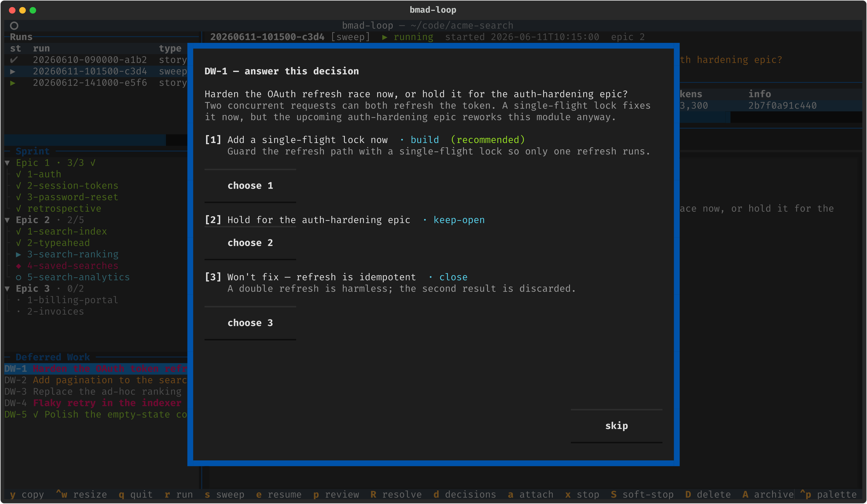Screen dimensions: 867x504
Task: Click 'r run' in the footer bar
Action: point(179,494)
